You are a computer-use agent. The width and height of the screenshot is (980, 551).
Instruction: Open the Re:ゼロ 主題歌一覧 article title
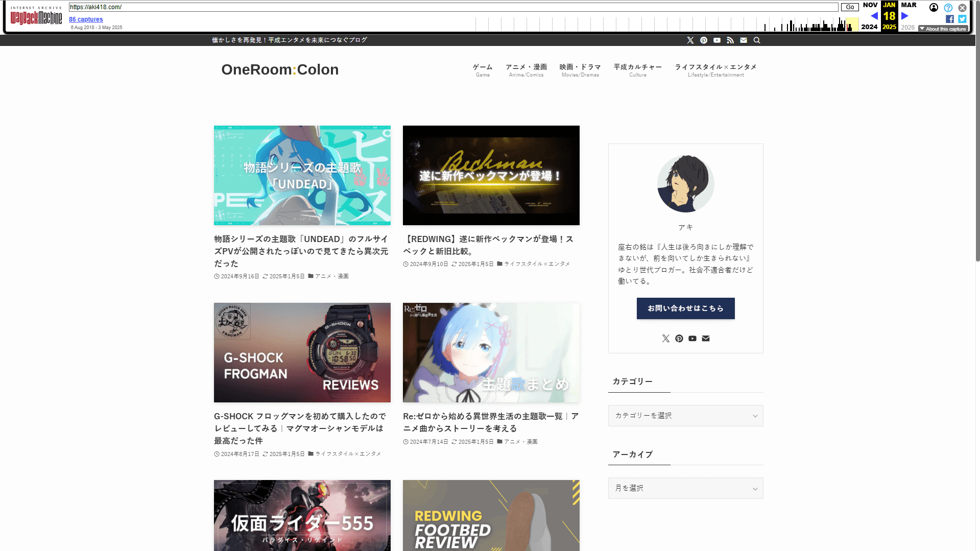491,422
